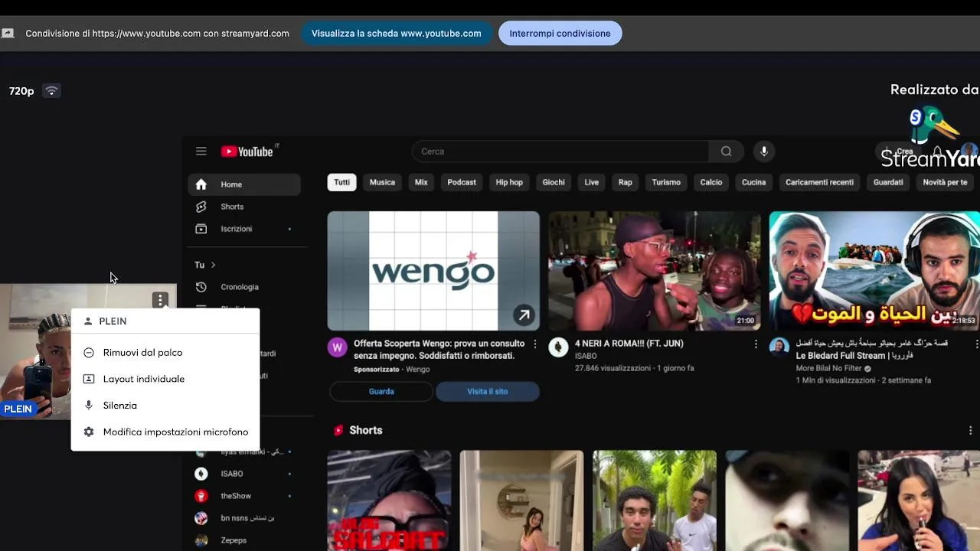
Task: Select the Hip hop filter chip
Action: coord(509,182)
